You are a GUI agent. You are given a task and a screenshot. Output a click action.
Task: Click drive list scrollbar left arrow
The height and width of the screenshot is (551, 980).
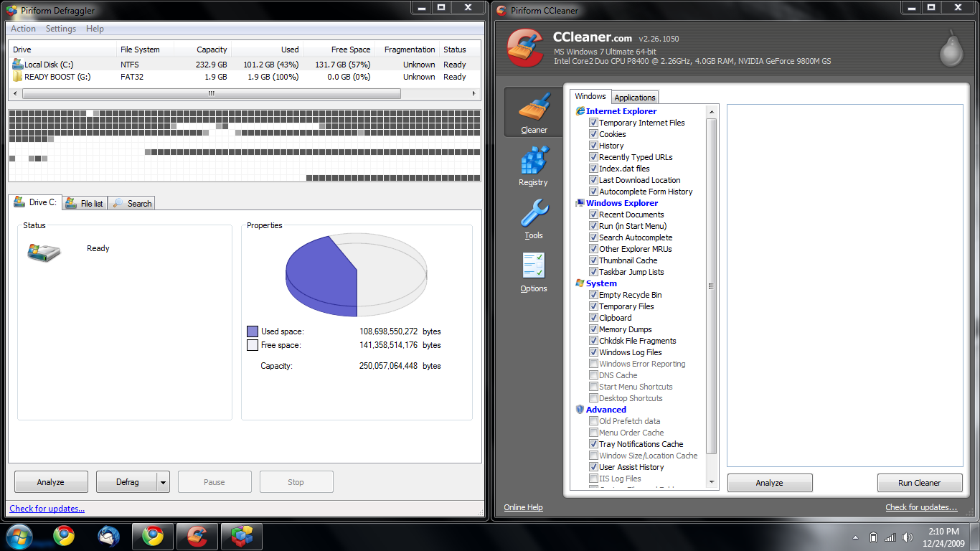pyautogui.click(x=16, y=93)
